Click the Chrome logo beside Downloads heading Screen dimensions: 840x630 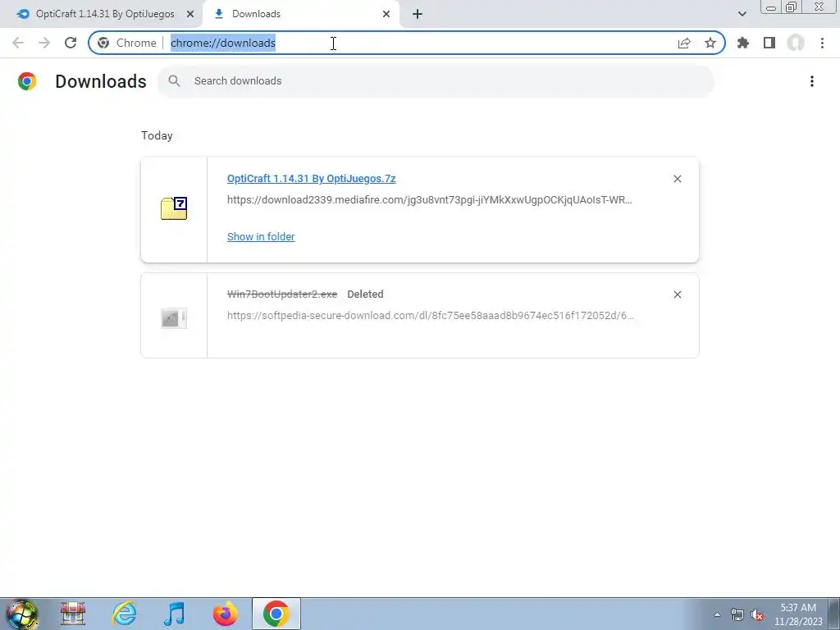(x=27, y=81)
